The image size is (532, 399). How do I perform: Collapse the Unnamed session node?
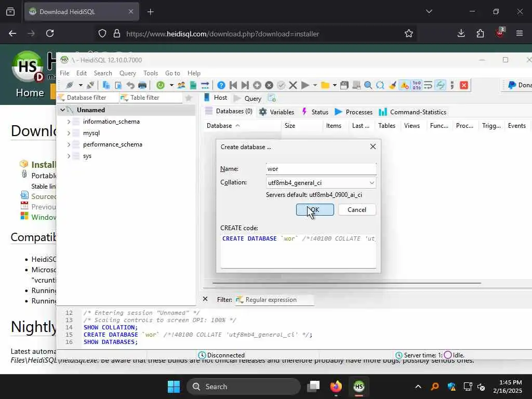click(x=62, y=110)
